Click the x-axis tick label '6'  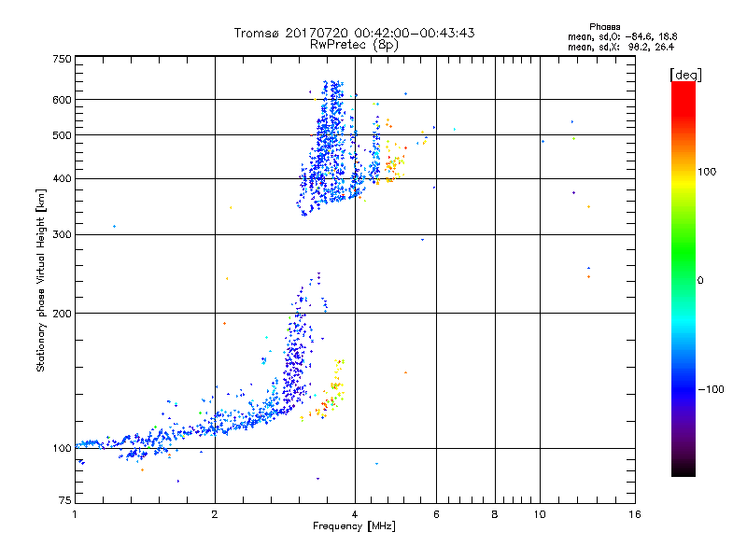pos(436,514)
